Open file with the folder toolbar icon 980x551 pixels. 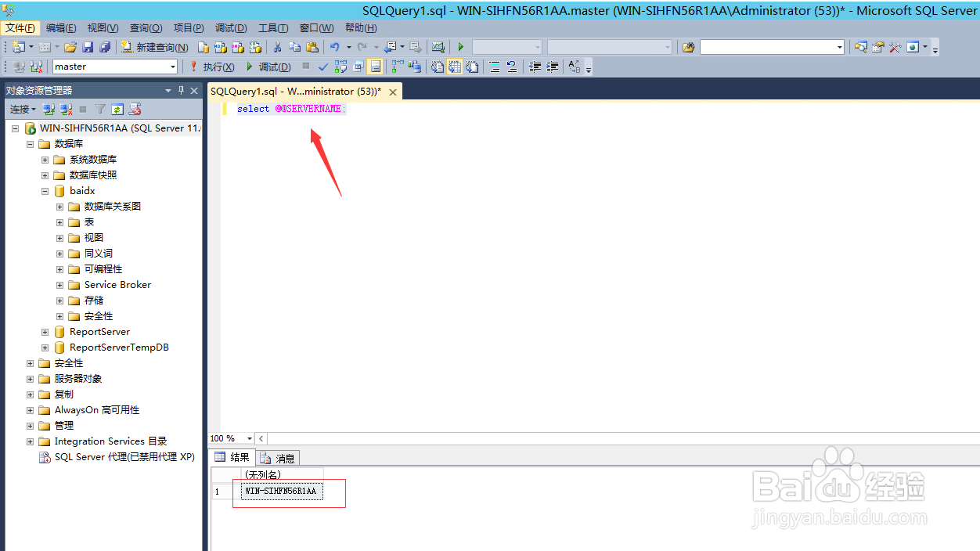[70, 47]
